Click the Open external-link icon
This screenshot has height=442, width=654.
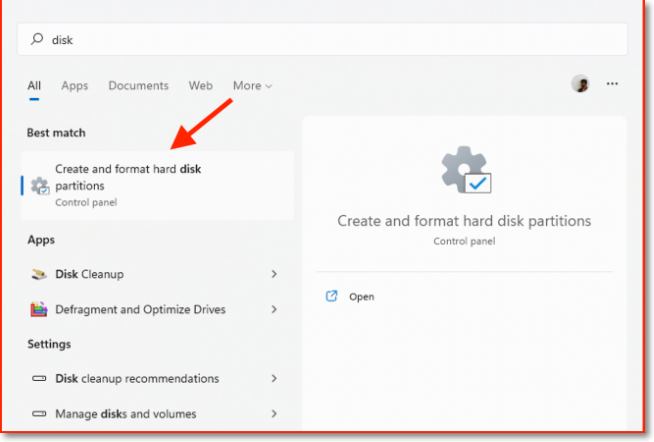[332, 296]
